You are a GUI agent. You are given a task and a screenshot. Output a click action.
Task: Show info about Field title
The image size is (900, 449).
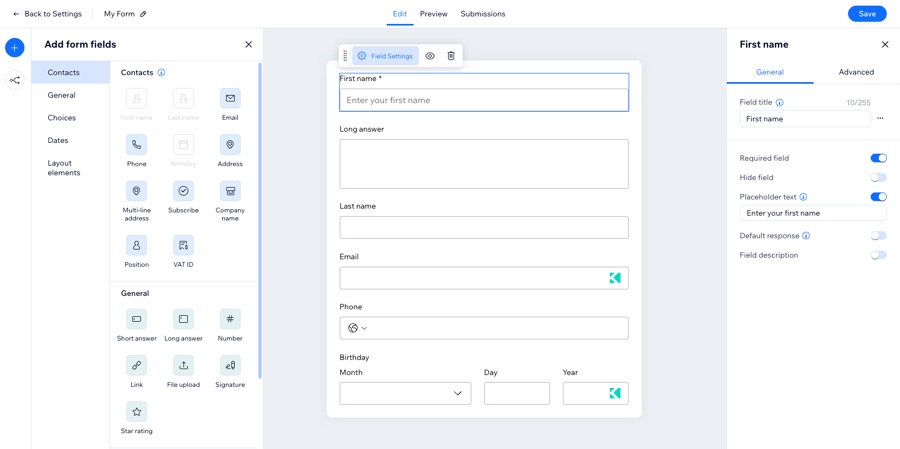(x=779, y=102)
